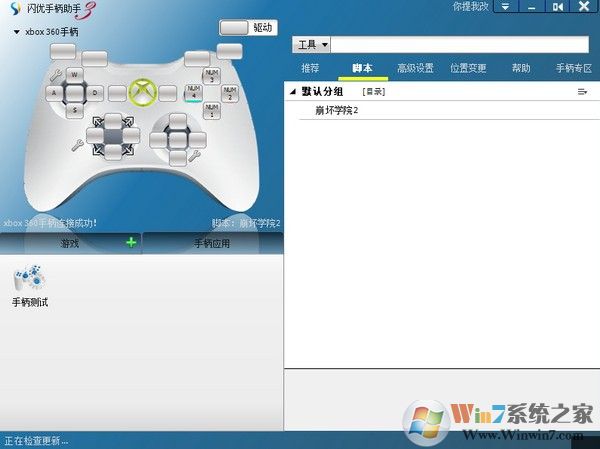Screen dimensions: 600x449
Task: Click the NUM 4 mapping button
Action: (194, 93)
